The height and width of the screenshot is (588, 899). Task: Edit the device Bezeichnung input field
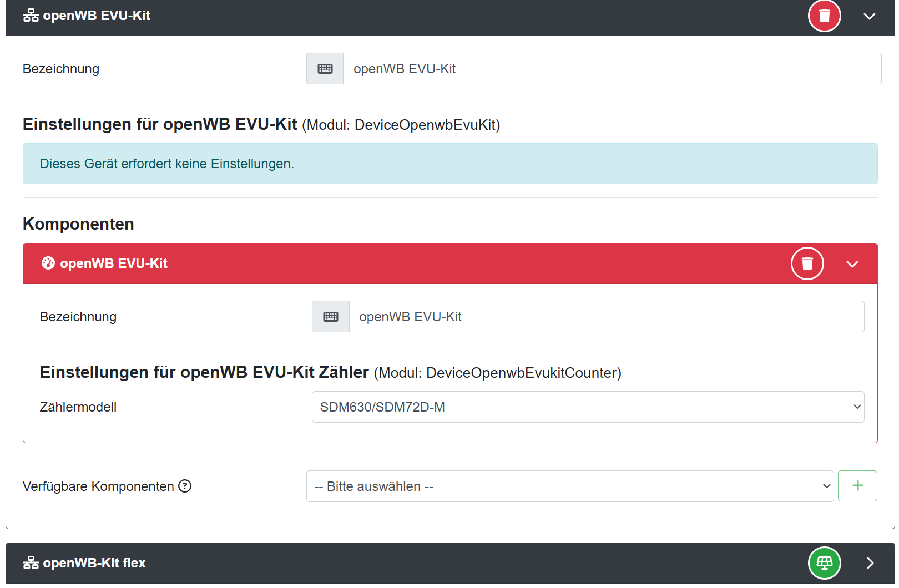tap(612, 69)
